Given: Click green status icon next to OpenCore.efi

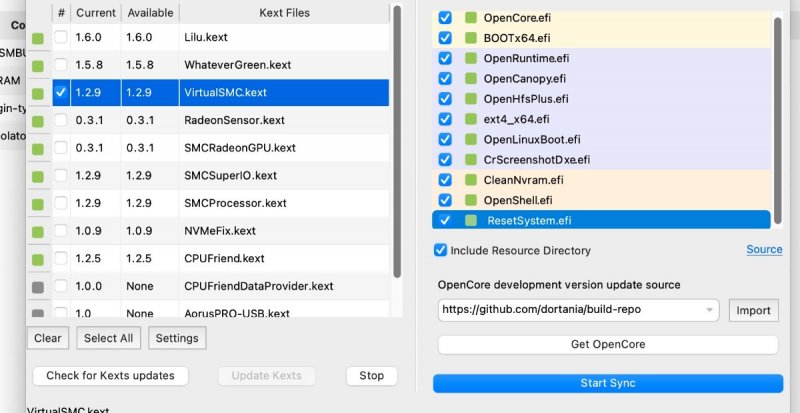Looking at the screenshot, I should 471,18.
